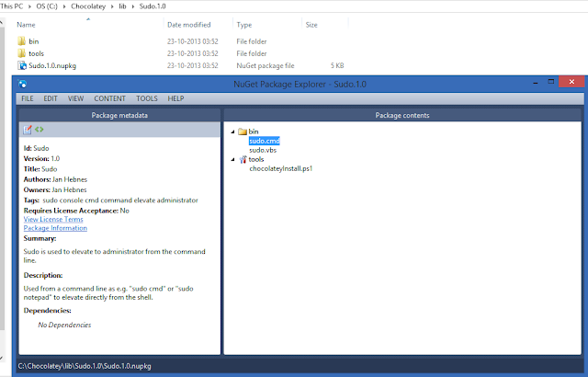
Task: Open the HELP menu
Action: 175,98
